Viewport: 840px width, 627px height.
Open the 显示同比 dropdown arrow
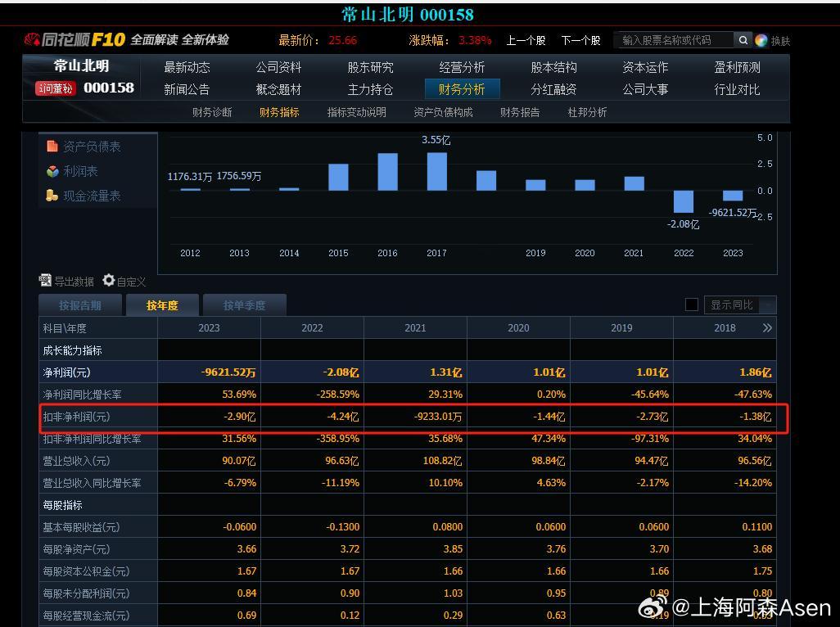(768, 304)
